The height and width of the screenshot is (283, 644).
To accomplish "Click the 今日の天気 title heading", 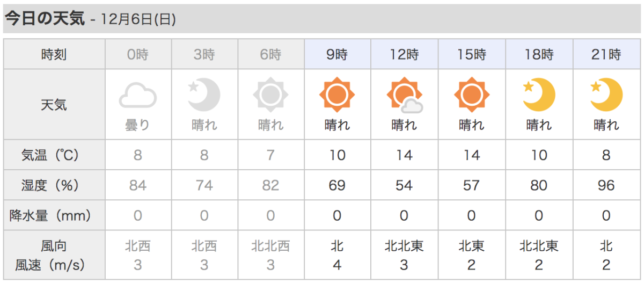I will (x=45, y=19).
